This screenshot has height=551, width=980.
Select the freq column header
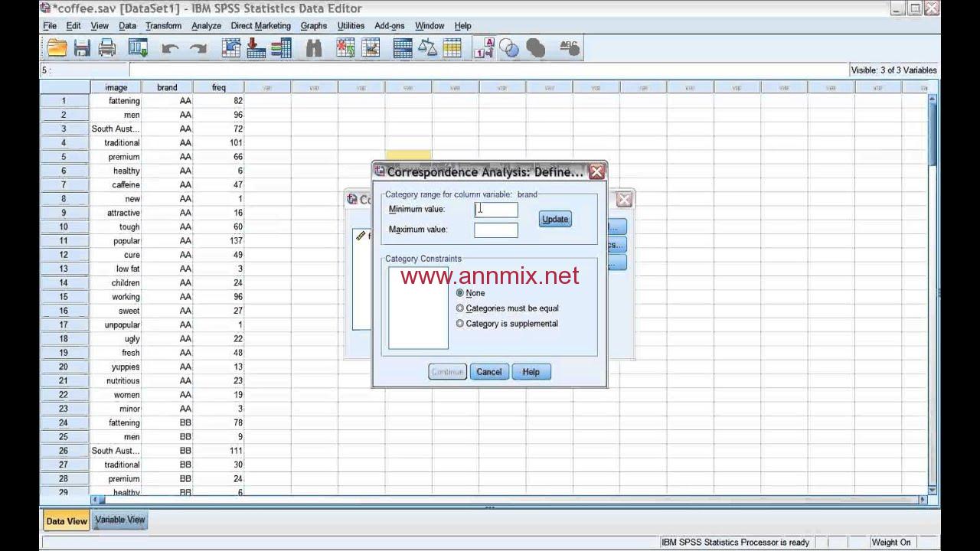219,87
